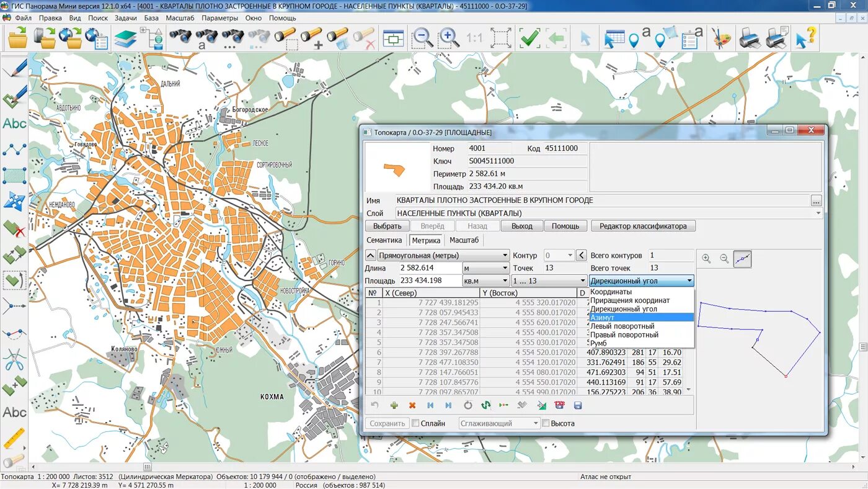
Task: Click the rotate direction circular arrow icon
Action: pyautogui.click(x=467, y=405)
